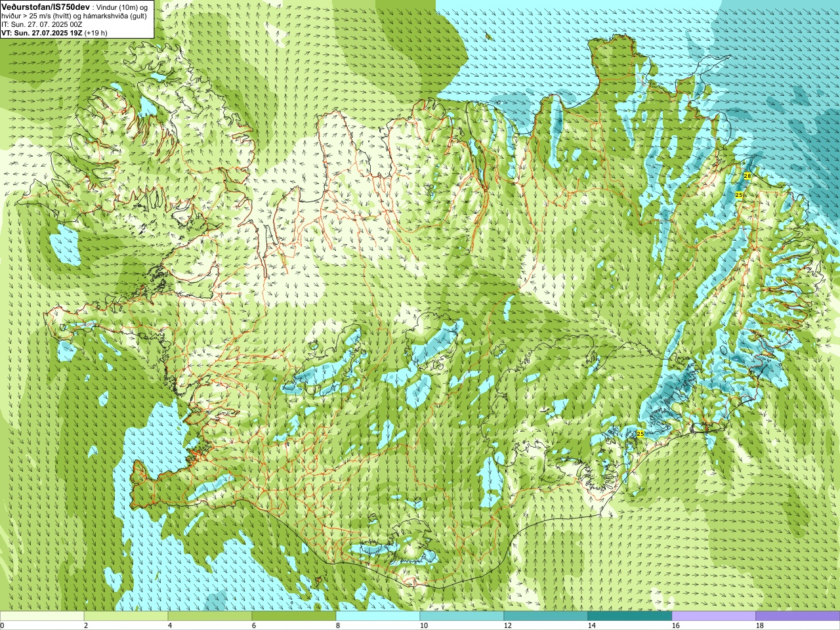Viewport: 840px width, 630px height.
Task: Click the Veðurstofan/IS750dev title text
Action: [45, 6]
